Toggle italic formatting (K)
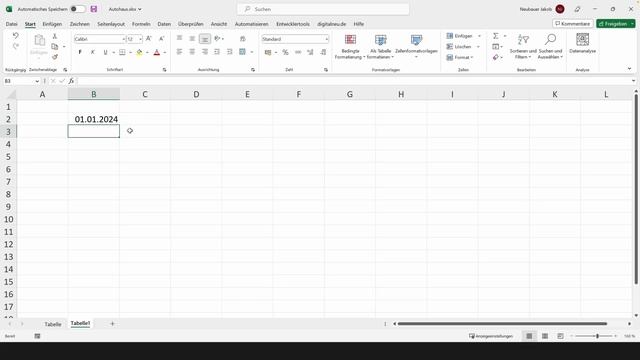This screenshot has width=640, height=360. [93, 52]
